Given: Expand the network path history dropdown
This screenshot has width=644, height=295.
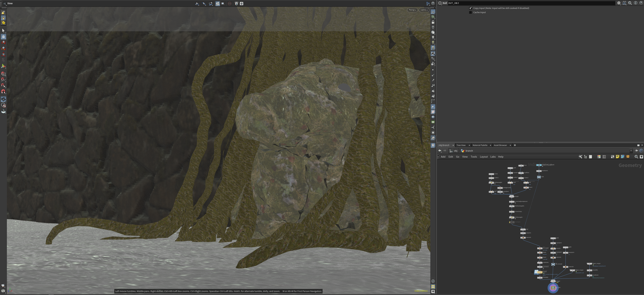Looking at the screenshot, I should (631, 151).
